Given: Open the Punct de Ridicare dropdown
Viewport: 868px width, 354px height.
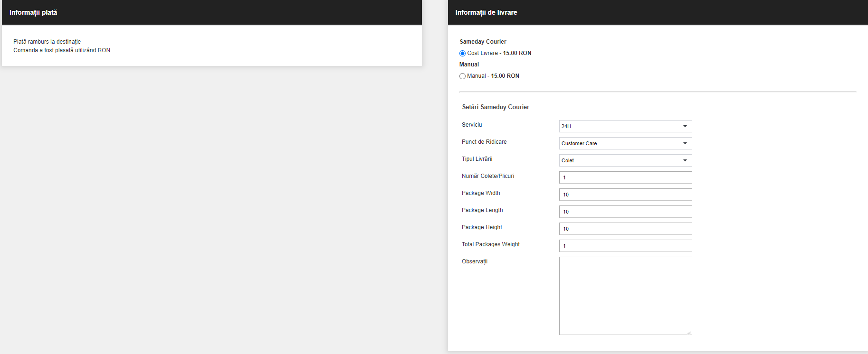Looking at the screenshot, I should (625, 143).
